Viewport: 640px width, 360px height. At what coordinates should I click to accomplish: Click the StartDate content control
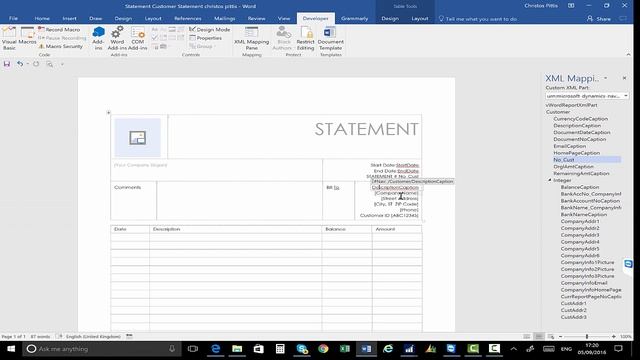tap(407, 165)
